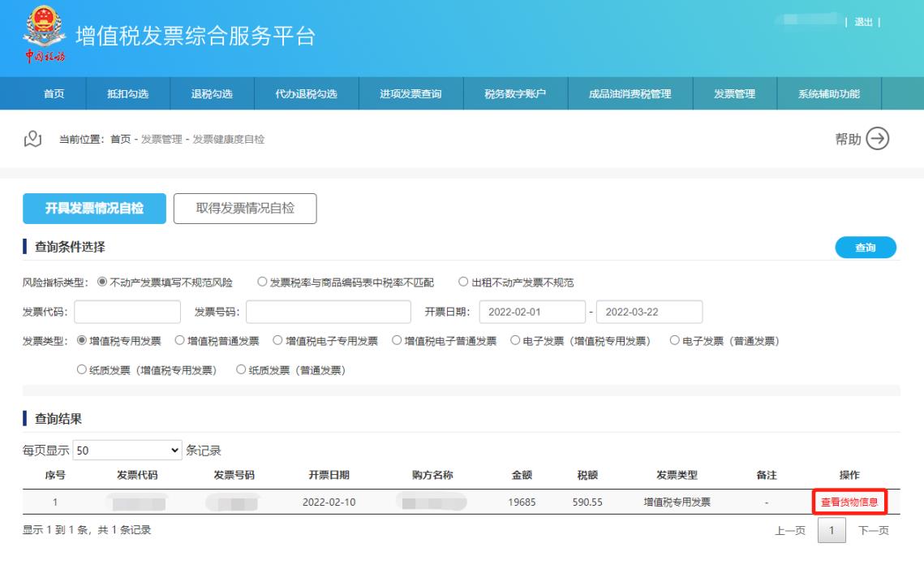Viewport: 924px width, 565px height.
Task: Choose 增值税普通发票 invoice type
Action: (181, 341)
